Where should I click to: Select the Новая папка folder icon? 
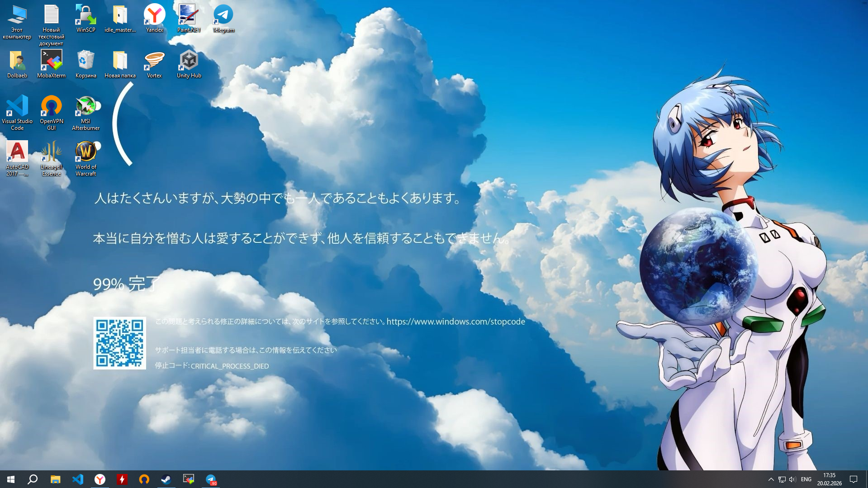click(x=120, y=64)
